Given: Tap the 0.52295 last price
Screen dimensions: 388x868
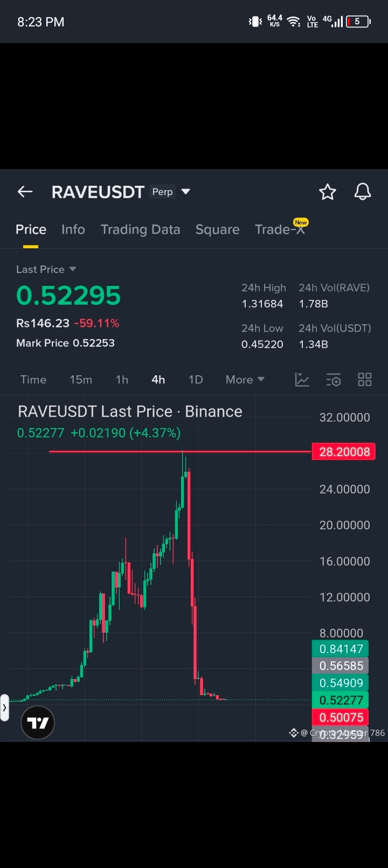Looking at the screenshot, I should tap(68, 295).
